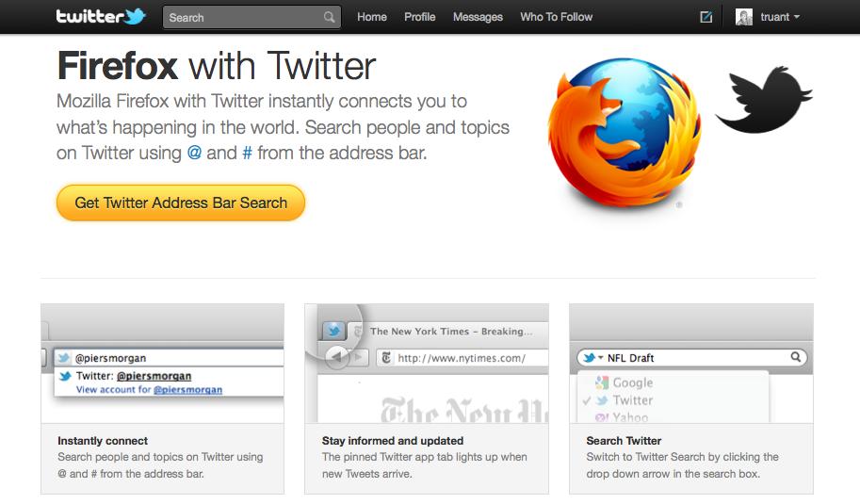Click the truant profile avatar

pos(744,17)
